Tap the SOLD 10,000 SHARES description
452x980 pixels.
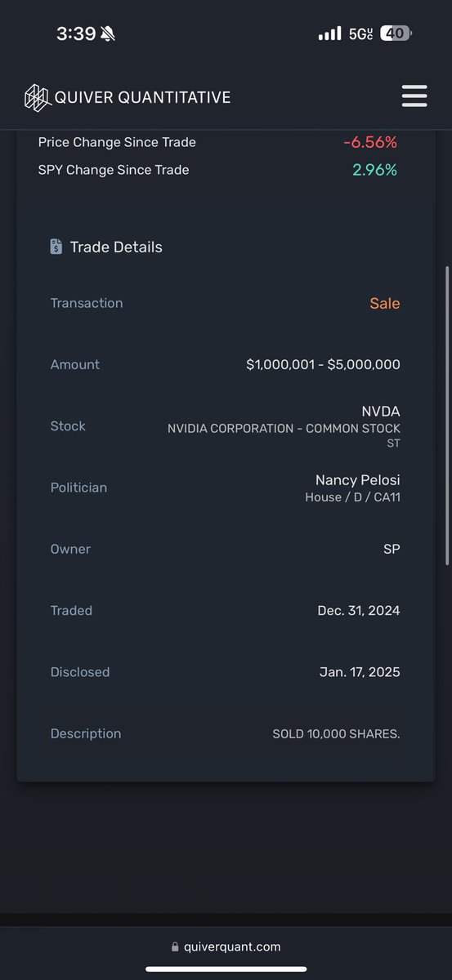click(337, 733)
